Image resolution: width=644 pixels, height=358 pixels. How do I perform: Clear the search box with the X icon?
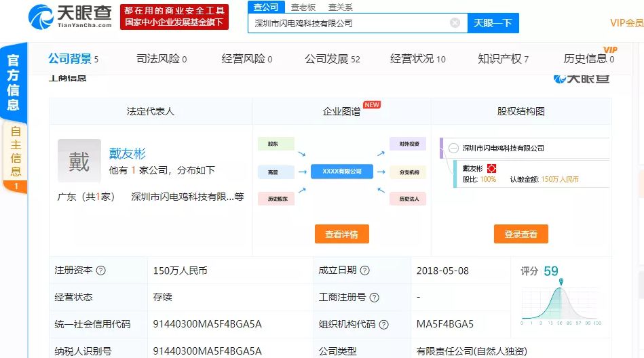point(455,23)
